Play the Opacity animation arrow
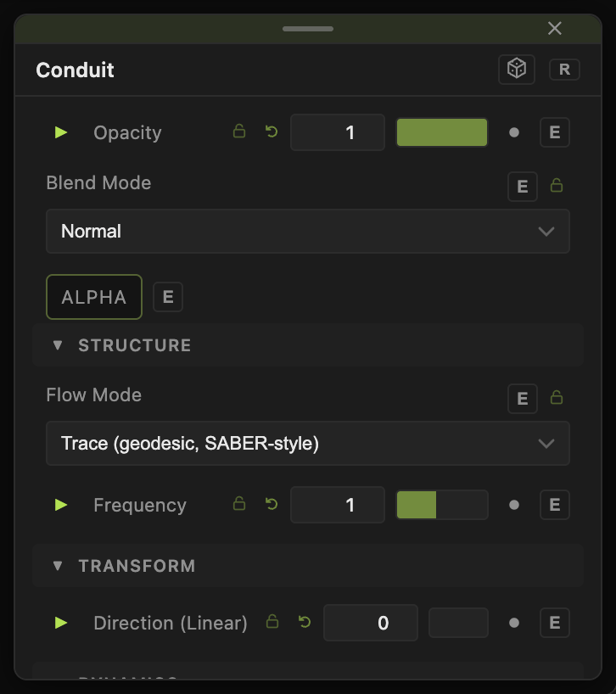This screenshot has width=616, height=694. (x=60, y=132)
